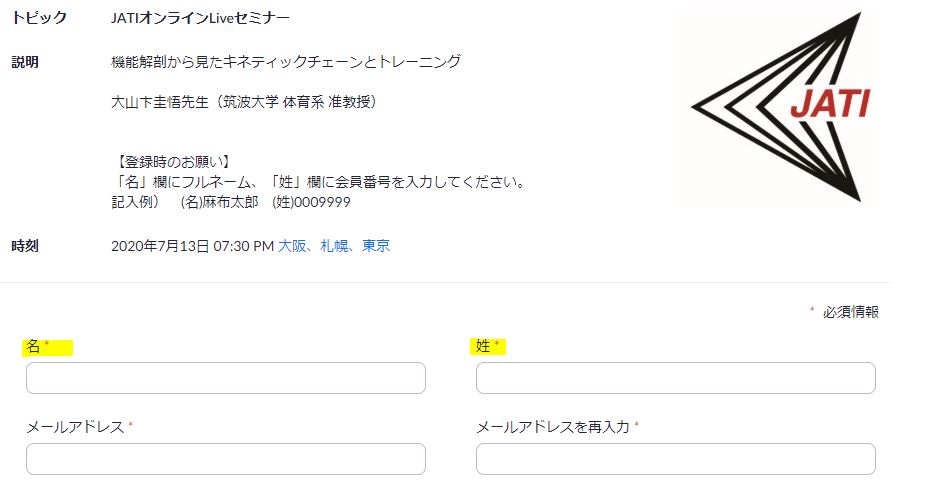
Task: Focus the 姓 text input field
Action: coord(676,378)
